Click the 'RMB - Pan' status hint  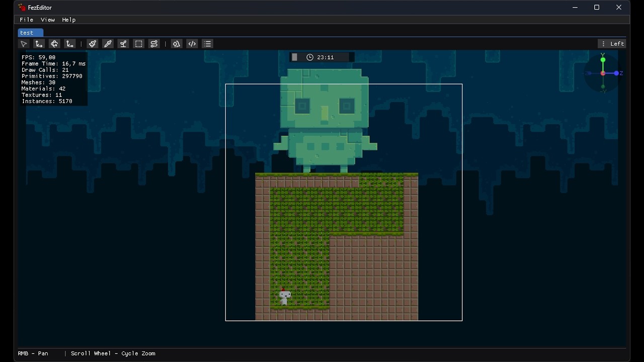click(x=33, y=353)
